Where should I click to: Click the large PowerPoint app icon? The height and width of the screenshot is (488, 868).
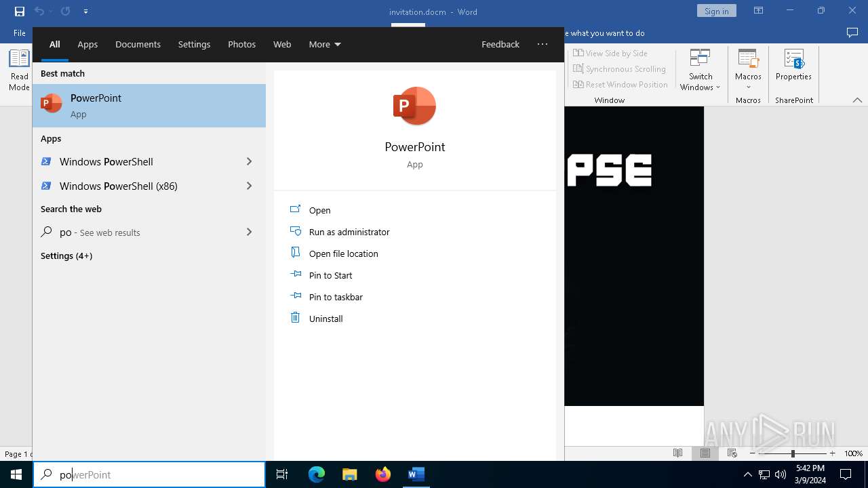tap(414, 106)
